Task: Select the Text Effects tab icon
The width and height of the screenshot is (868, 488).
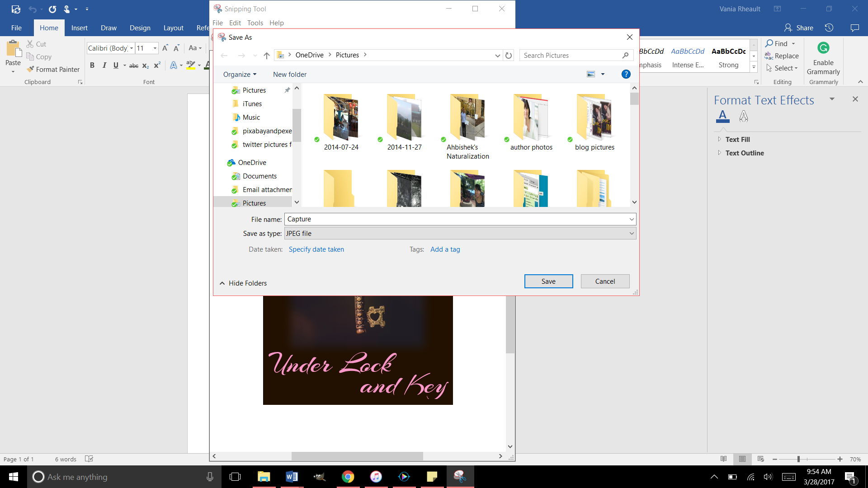Action: (x=743, y=116)
